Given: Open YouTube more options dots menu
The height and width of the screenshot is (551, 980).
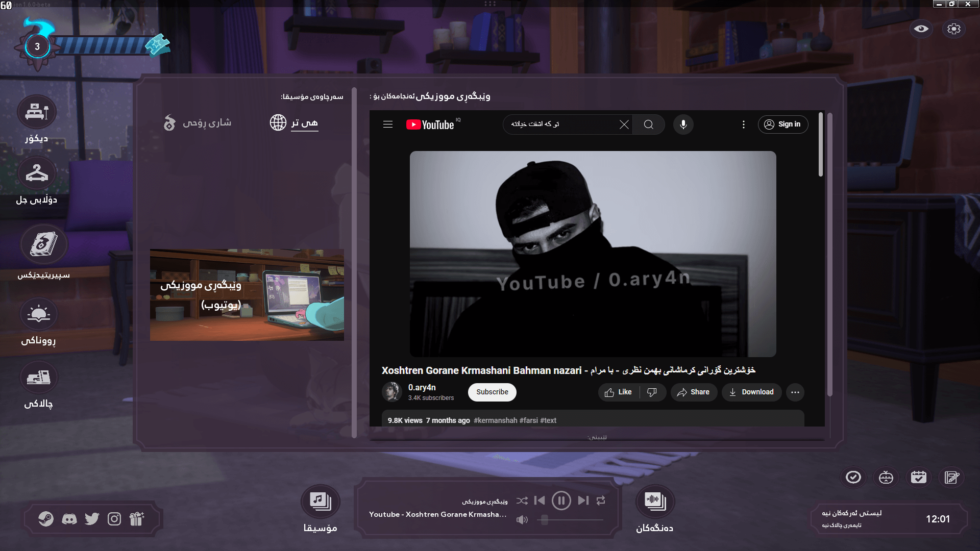Looking at the screenshot, I should [744, 124].
